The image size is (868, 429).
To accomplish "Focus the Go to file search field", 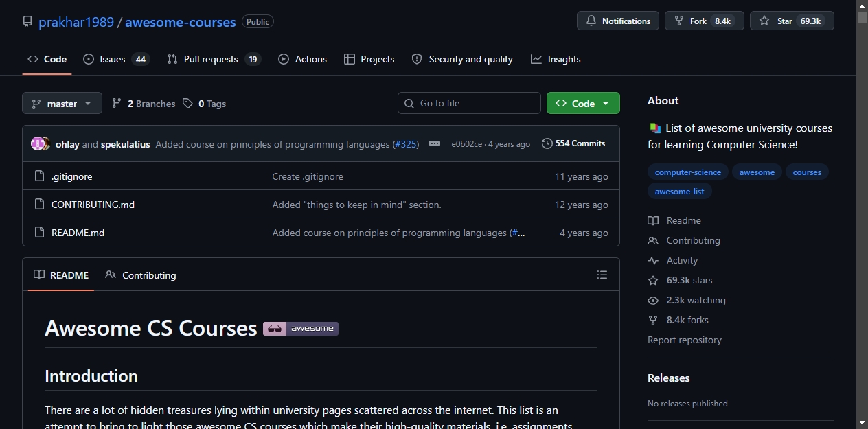I will [469, 103].
